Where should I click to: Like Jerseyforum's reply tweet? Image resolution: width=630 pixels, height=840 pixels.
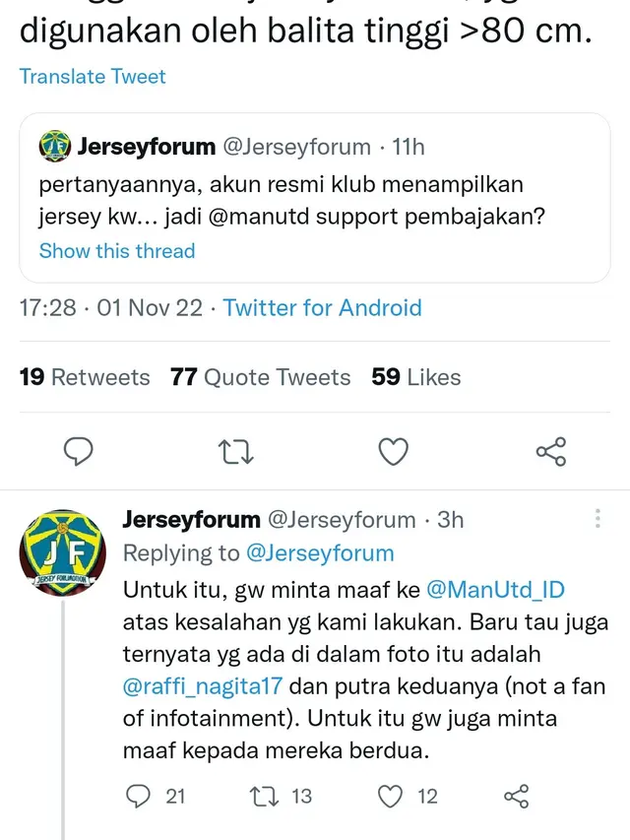(392, 797)
